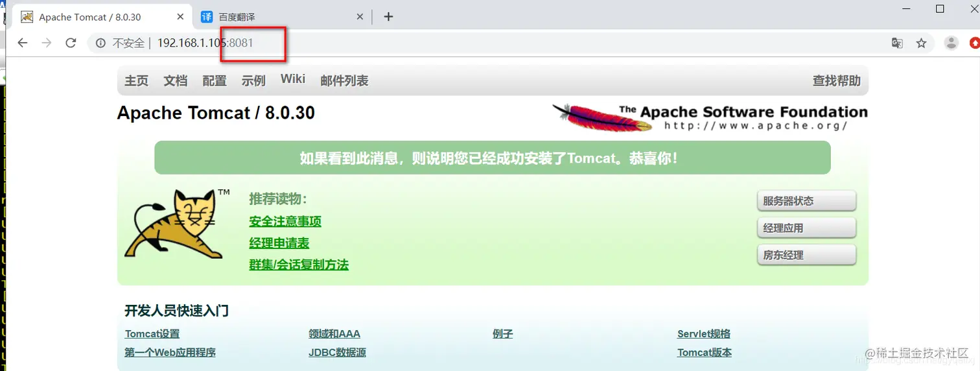Viewport: 980px width, 371px height.
Task: Open the JDBC数据源 link
Action: click(338, 353)
